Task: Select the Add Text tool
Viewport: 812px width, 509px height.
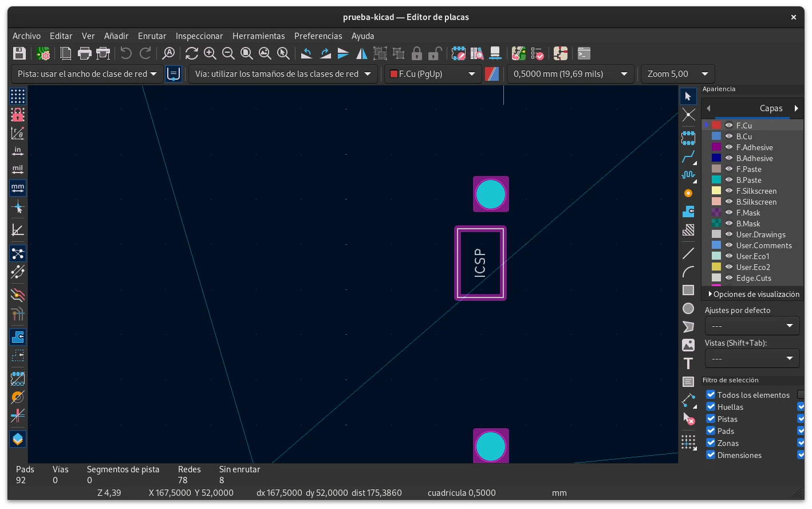Action: click(688, 363)
